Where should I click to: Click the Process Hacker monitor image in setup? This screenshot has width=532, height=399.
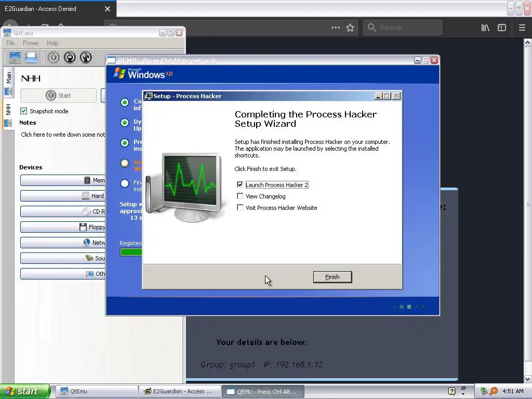tap(185, 187)
